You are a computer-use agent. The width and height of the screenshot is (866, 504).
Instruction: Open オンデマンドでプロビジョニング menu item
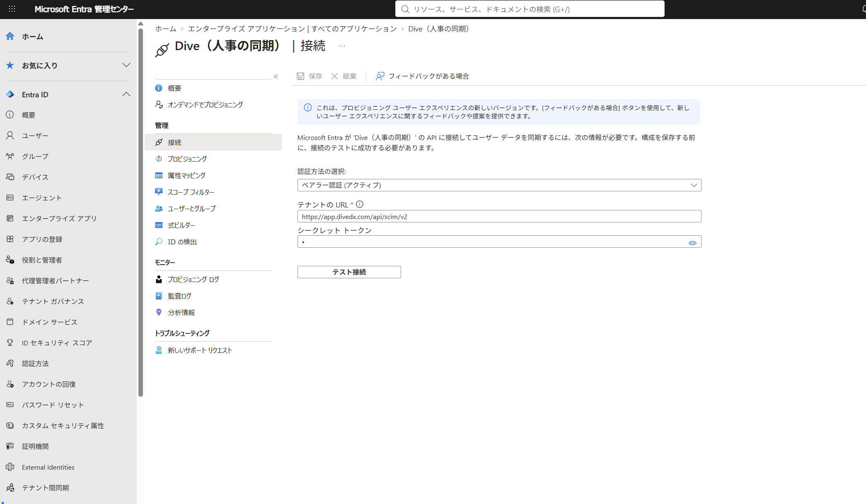tap(205, 105)
